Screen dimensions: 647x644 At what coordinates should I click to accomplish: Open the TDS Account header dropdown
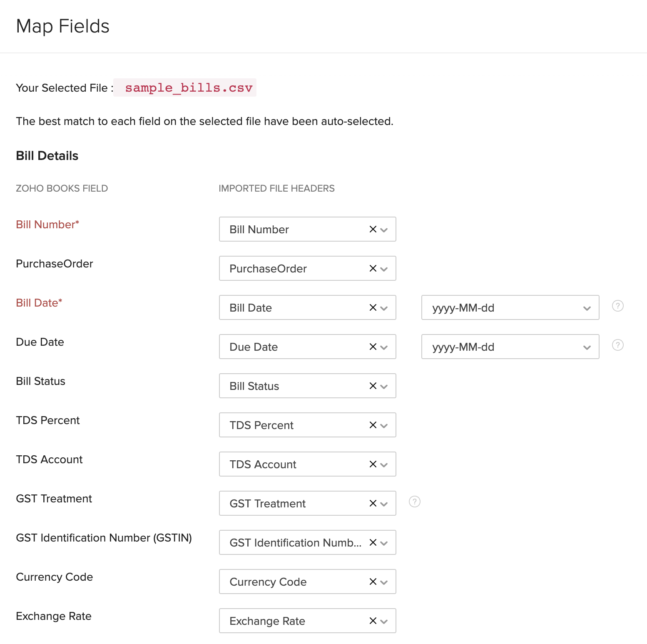pyautogui.click(x=383, y=464)
